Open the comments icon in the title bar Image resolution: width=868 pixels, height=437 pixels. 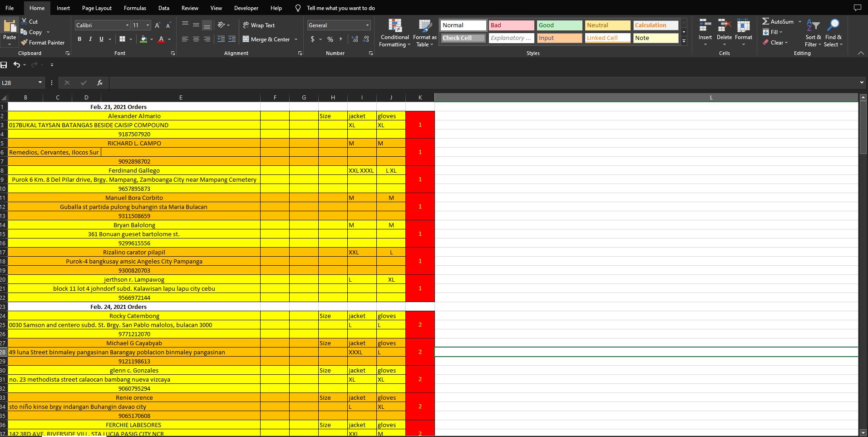point(857,8)
